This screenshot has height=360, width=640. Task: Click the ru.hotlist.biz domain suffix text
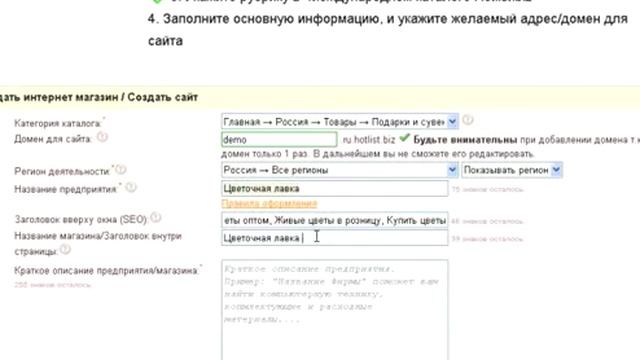(x=369, y=140)
